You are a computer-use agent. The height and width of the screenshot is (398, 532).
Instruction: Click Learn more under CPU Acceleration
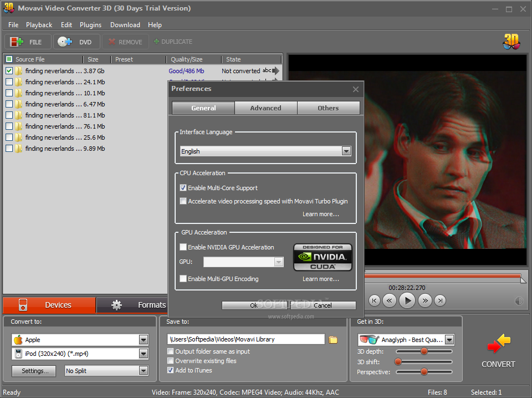[321, 214]
